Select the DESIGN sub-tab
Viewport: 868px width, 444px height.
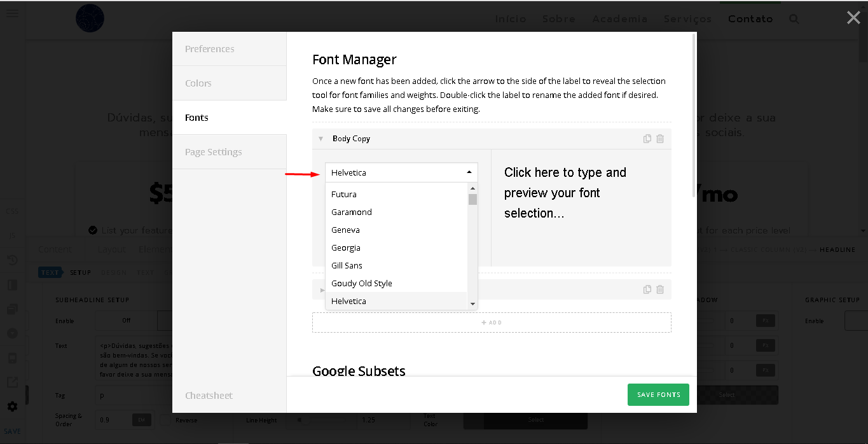coord(114,272)
